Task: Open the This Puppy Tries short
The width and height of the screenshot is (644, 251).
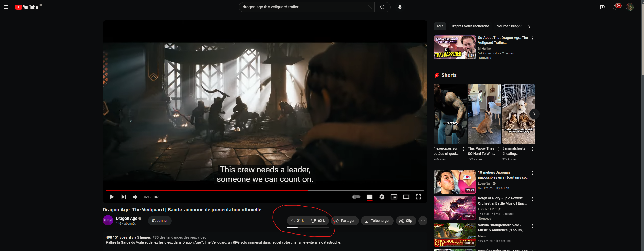Action: [x=484, y=114]
